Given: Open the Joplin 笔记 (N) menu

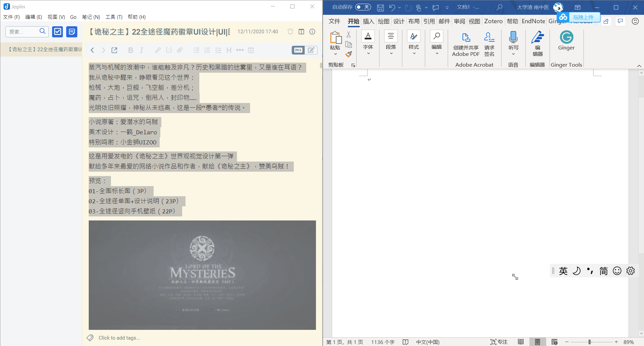Looking at the screenshot, I should click(91, 17).
